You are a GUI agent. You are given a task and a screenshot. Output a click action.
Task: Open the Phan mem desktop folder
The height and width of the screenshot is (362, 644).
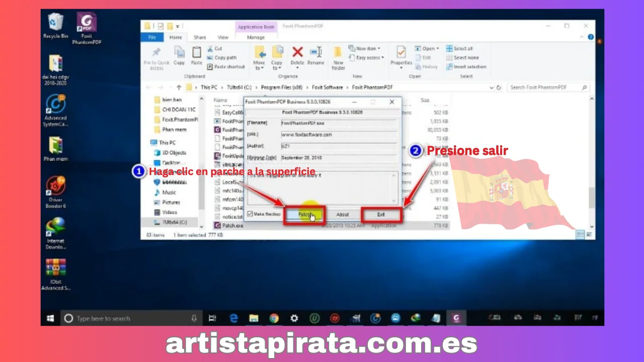point(55,149)
